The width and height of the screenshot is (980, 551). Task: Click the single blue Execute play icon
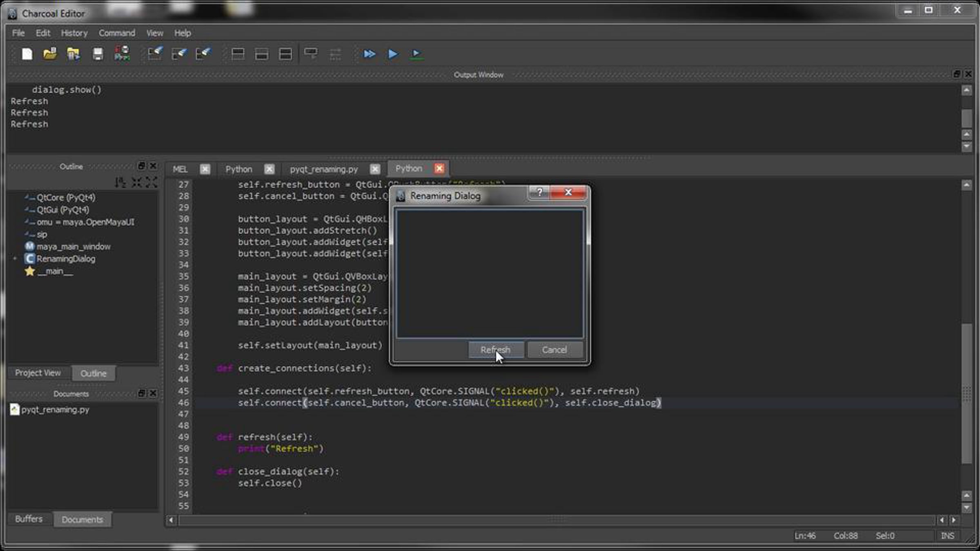click(393, 54)
